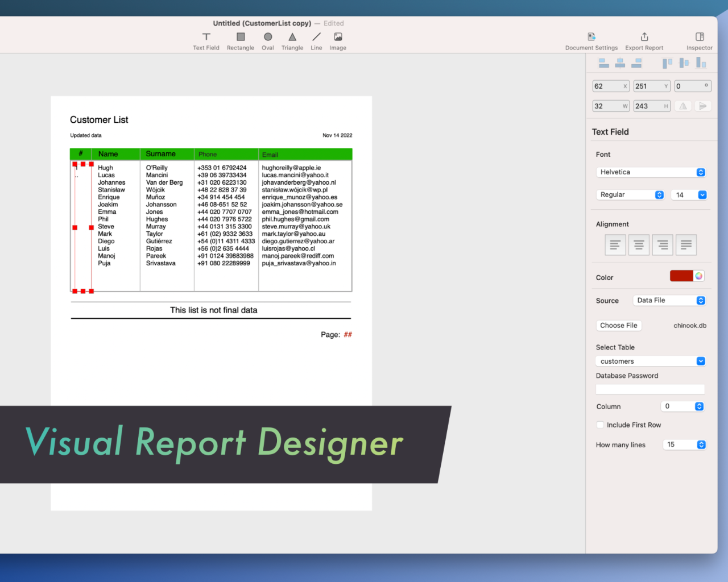Viewport: 728px width, 582px height.
Task: Select 'This list is not final data' text
Action: point(214,310)
